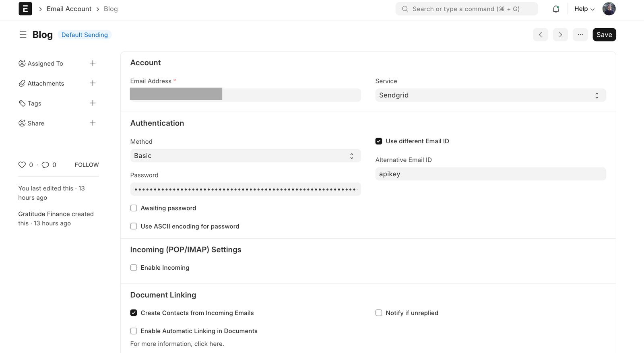Click 'Gratitude Finance created this' text
Viewport: 644px width, 353px height.
pos(56,219)
